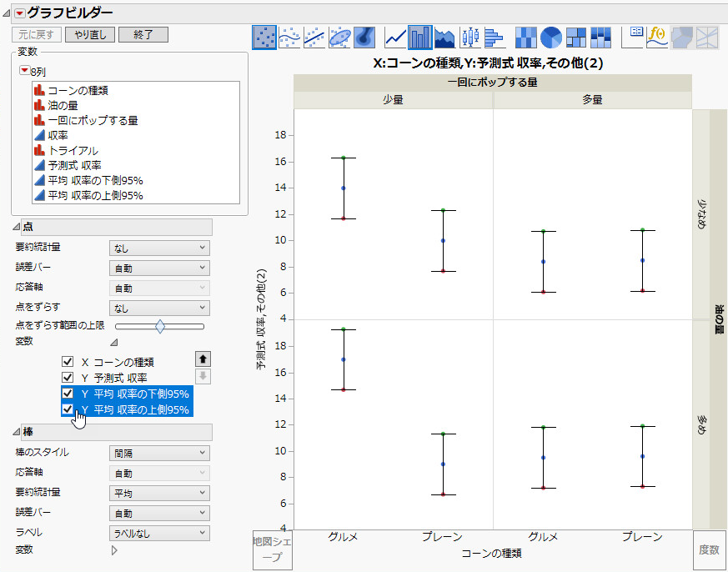This screenshot has width=728, height=572.
Task: Click the 少量 column header
Action: coord(394,100)
